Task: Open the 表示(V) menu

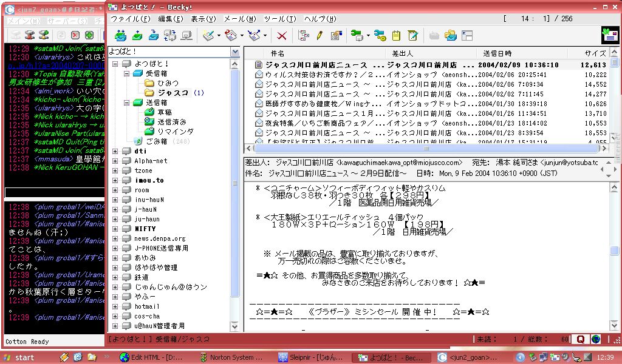Action: point(203,19)
